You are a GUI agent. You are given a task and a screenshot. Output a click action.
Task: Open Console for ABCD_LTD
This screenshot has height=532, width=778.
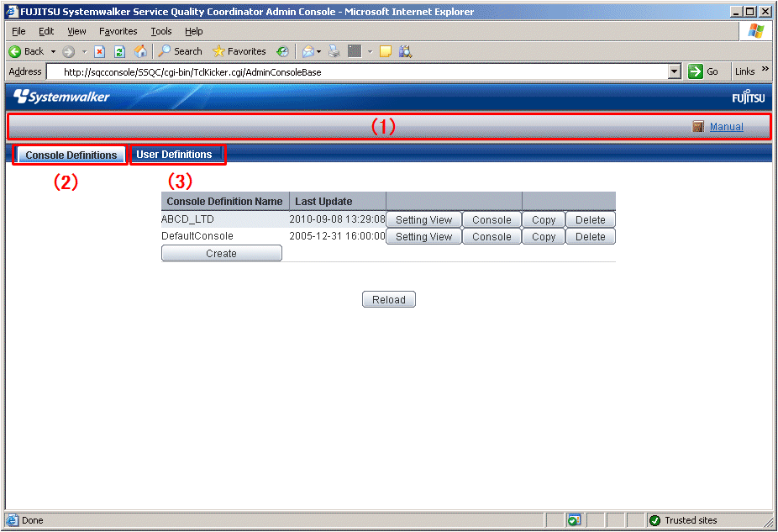click(492, 220)
